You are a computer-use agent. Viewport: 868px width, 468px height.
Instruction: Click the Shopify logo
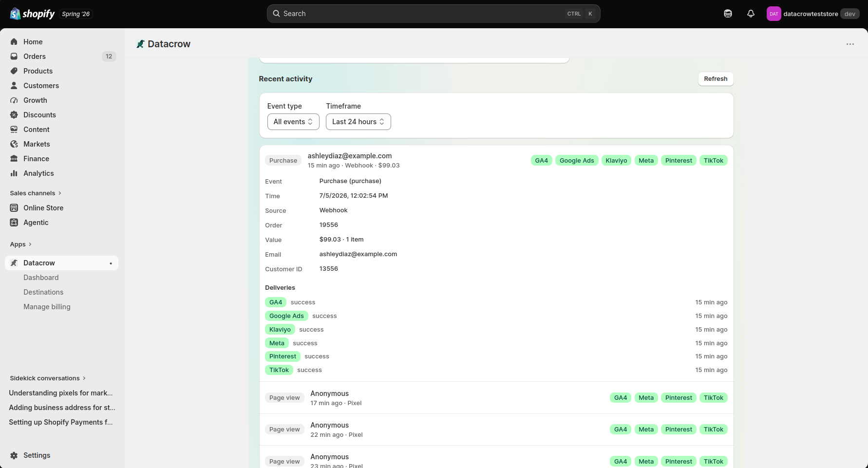(x=32, y=14)
